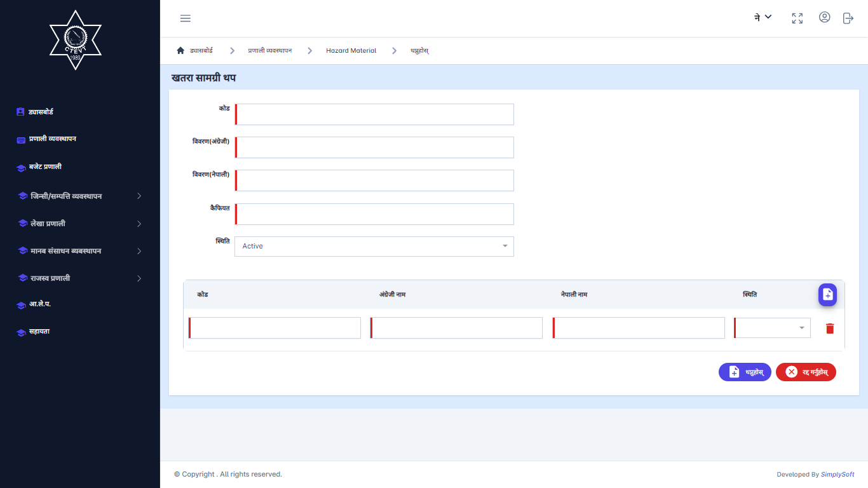
Task: Open प्रणाली व्यवस्थापन in sidebar
Action: pyautogui.click(x=52, y=139)
